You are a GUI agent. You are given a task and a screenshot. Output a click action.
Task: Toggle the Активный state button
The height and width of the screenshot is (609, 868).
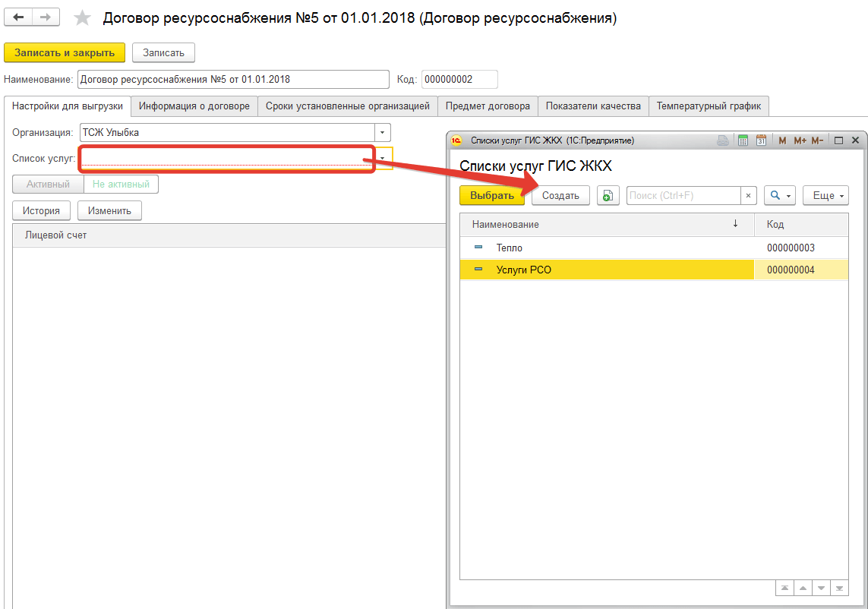(48, 185)
